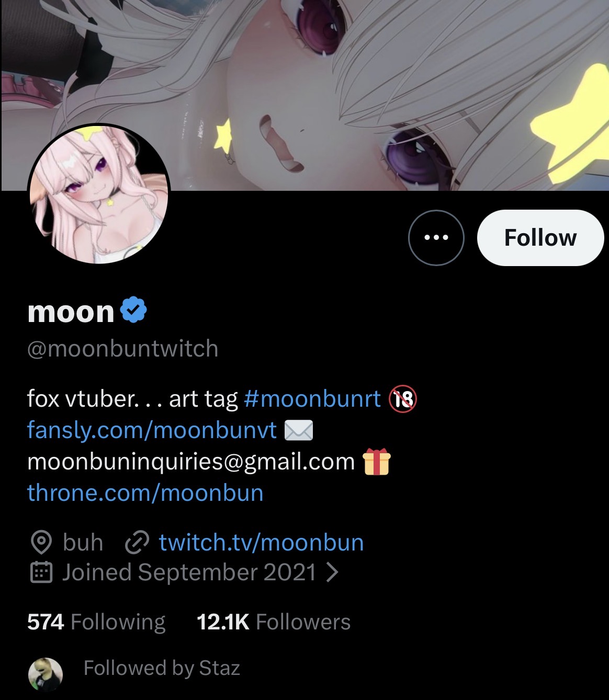Click the gift box emoji in bio
The height and width of the screenshot is (700, 609).
coord(377,462)
